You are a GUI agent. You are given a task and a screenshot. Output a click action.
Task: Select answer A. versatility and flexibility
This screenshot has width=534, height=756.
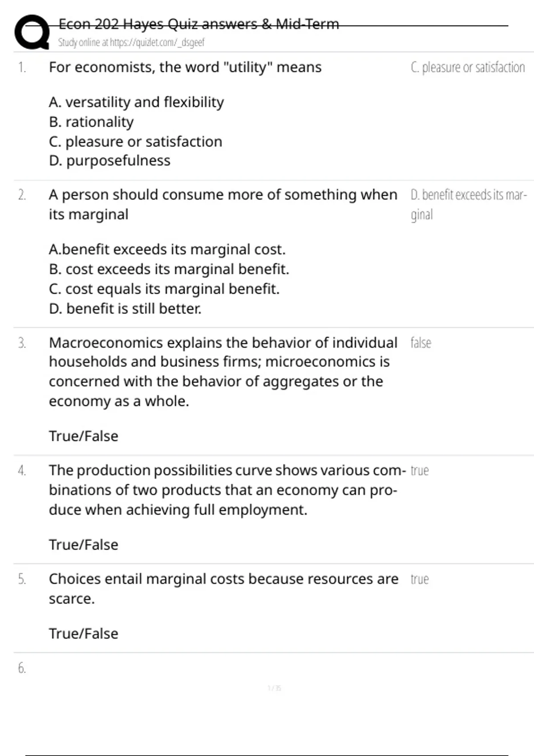pos(136,102)
